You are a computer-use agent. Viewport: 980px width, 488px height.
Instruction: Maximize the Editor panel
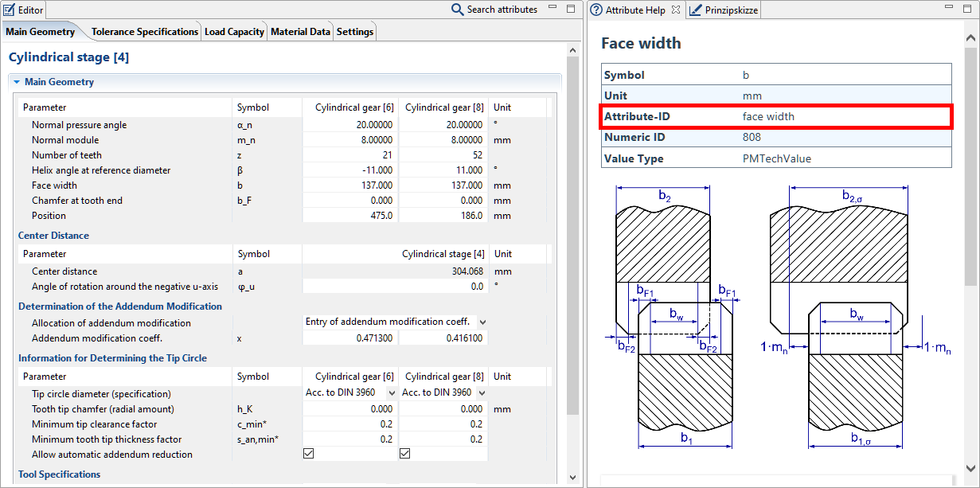click(x=570, y=9)
